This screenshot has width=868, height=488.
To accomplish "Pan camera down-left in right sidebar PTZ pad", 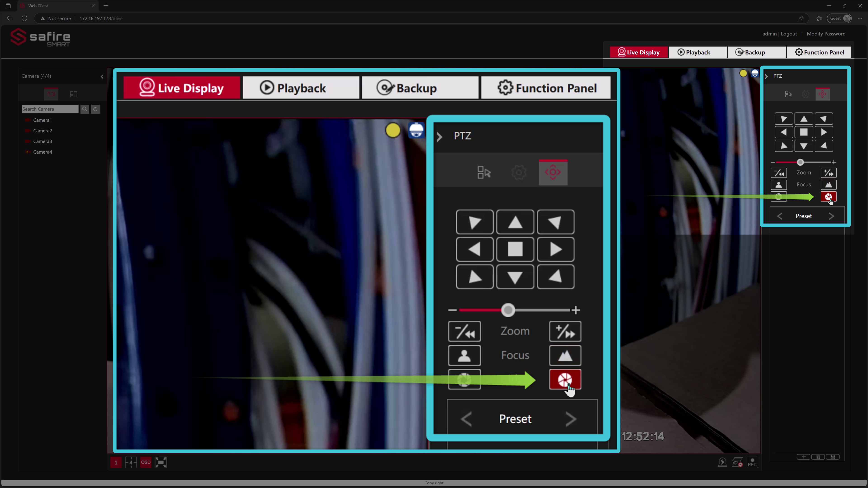I will tap(784, 146).
